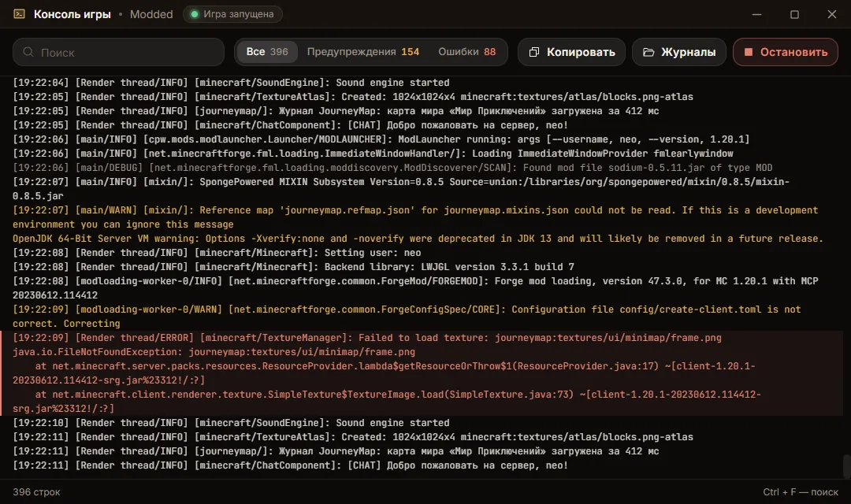Click the red stop square icon
Viewport: 851px width, 504px height.
coord(749,52)
